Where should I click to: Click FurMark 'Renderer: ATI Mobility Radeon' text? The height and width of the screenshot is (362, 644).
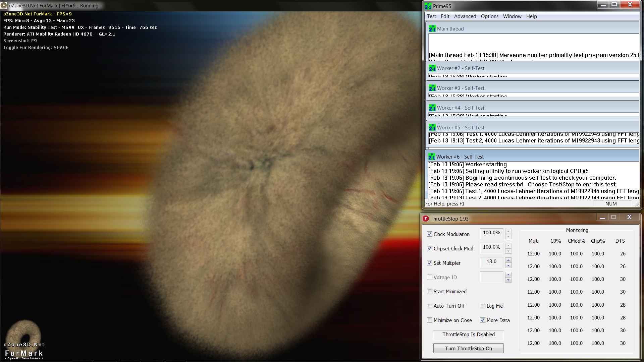[59, 34]
